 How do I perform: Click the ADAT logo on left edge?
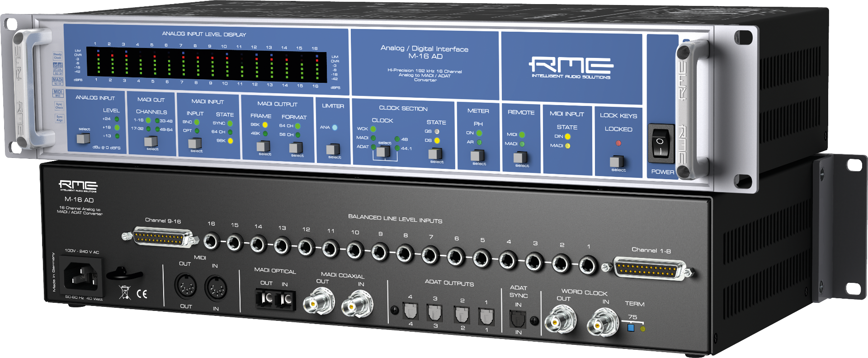coord(58,68)
